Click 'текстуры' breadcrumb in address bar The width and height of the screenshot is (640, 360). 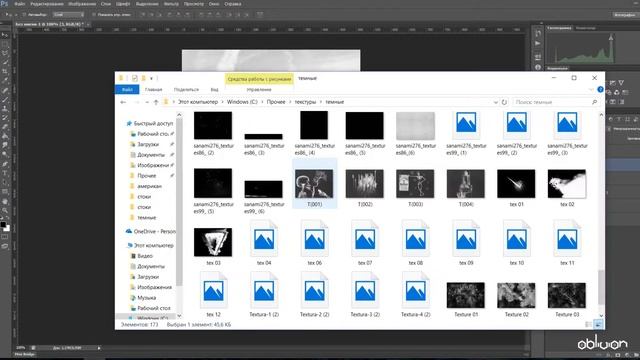pyautogui.click(x=305, y=102)
